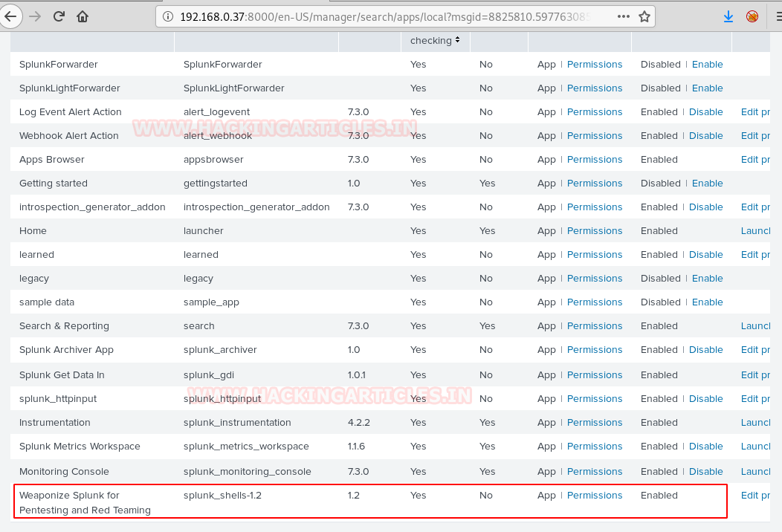The width and height of the screenshot is (782, 532).
Task: Sort by the checking column header
Action: [x=435, y=40]
